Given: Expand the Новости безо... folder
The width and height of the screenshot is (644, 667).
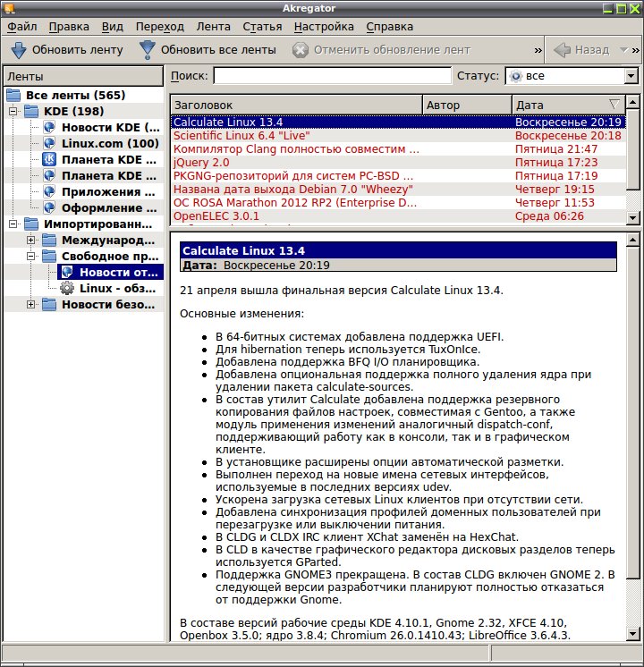Looking at the screenshot, I should (x=31, y=305).
